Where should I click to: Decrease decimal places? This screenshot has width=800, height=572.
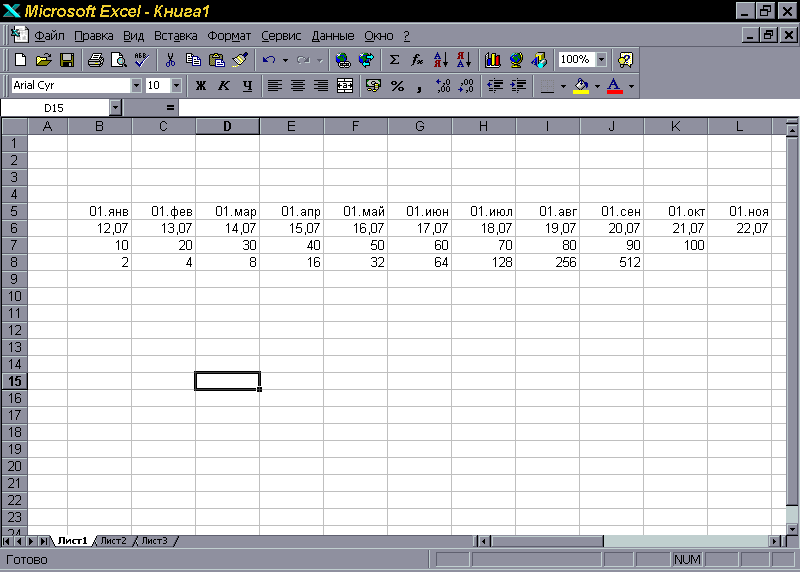[x=466, y=86]
